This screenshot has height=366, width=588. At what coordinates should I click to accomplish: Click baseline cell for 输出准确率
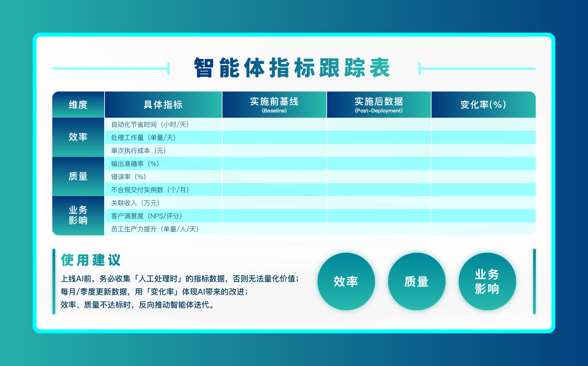point(274,163)
